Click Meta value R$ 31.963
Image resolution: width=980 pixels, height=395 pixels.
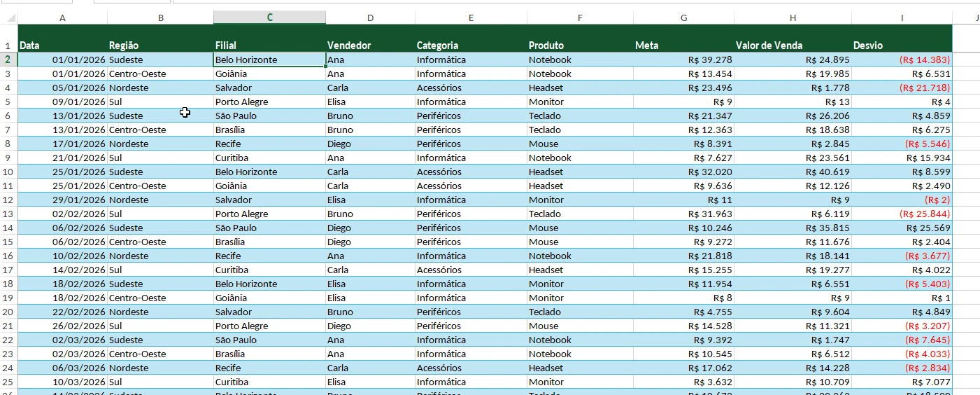[684, 214]
